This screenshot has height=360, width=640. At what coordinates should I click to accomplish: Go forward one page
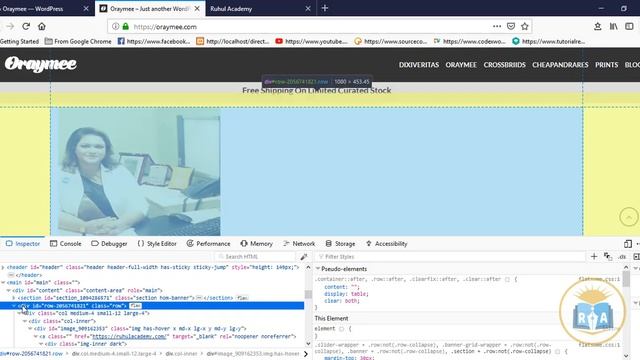(x=10, y=27)
